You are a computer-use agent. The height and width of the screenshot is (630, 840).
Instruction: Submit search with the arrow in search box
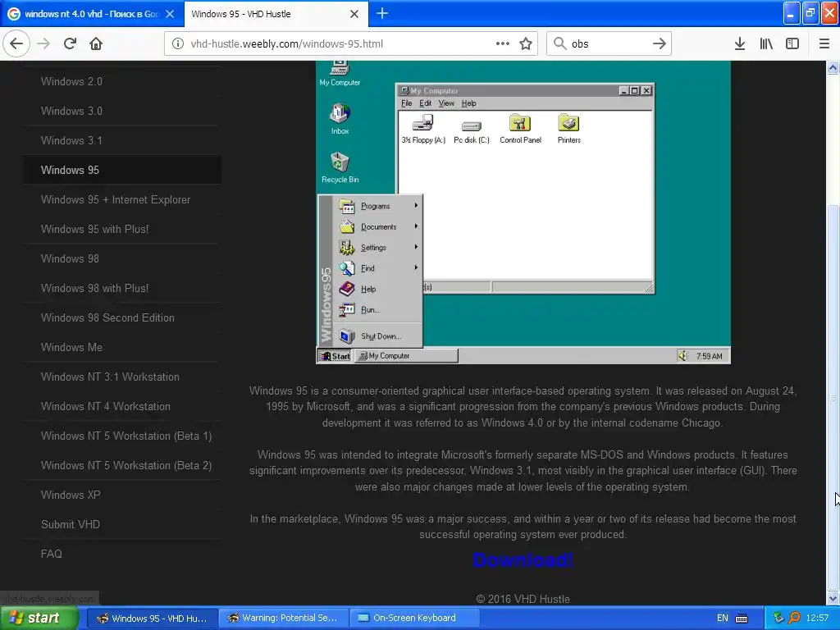[660, 43]
